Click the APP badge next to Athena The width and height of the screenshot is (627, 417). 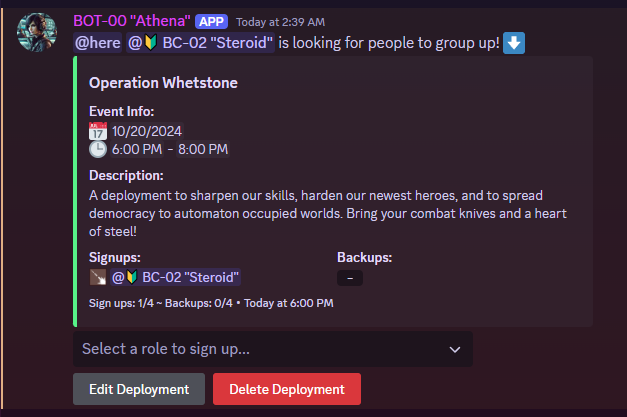click(x=211, y=22)
